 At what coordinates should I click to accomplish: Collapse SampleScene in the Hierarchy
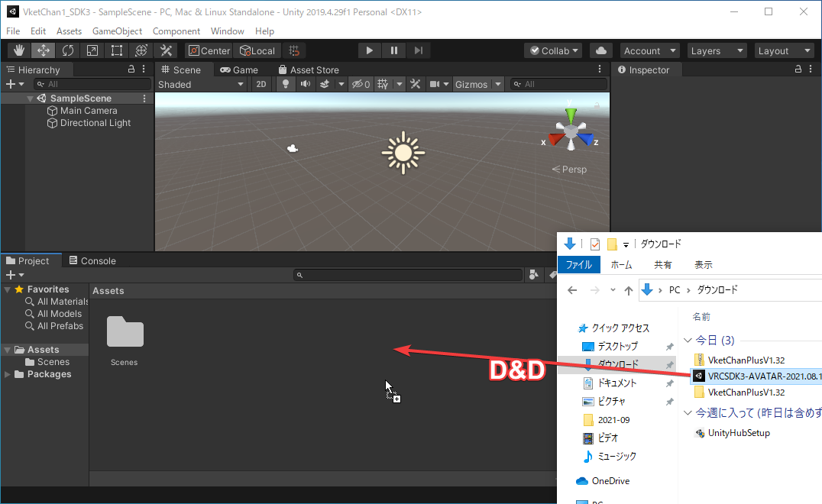pyautogui.click(x=30, y=98)
